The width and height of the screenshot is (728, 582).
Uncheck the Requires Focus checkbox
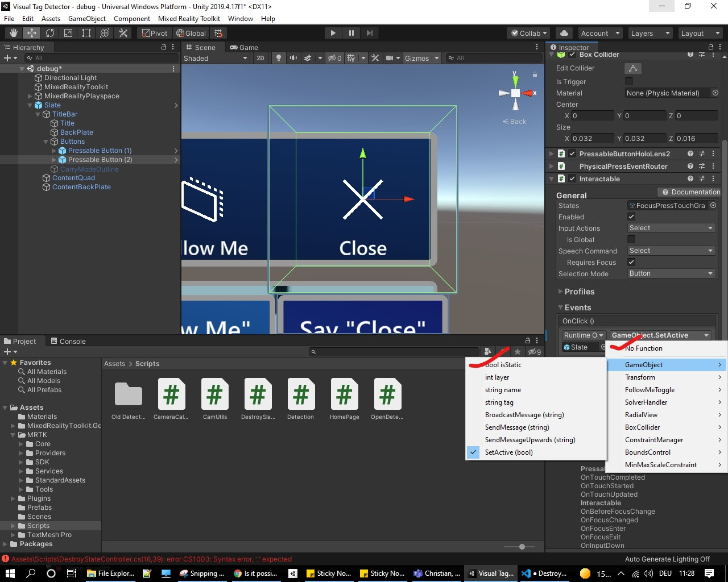[631, 262]
